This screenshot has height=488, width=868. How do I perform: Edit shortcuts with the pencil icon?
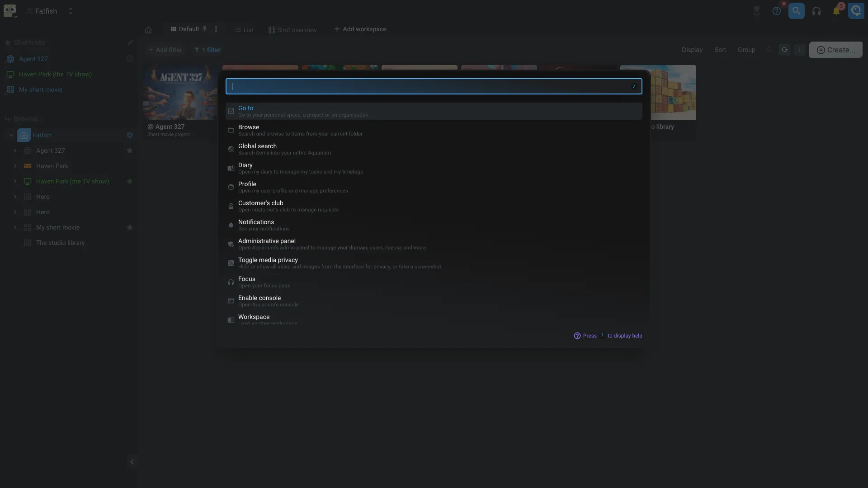(x=130, y=42)
